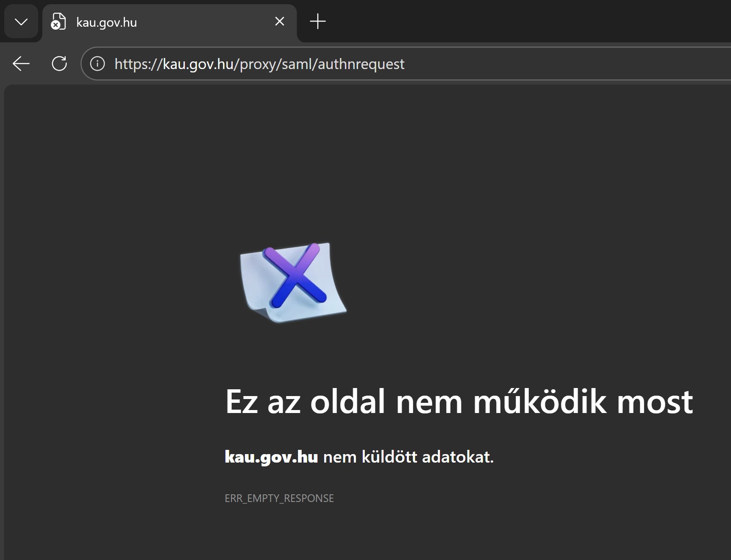
Task: Go back using the left arrow
Action: tap(21, 64)
